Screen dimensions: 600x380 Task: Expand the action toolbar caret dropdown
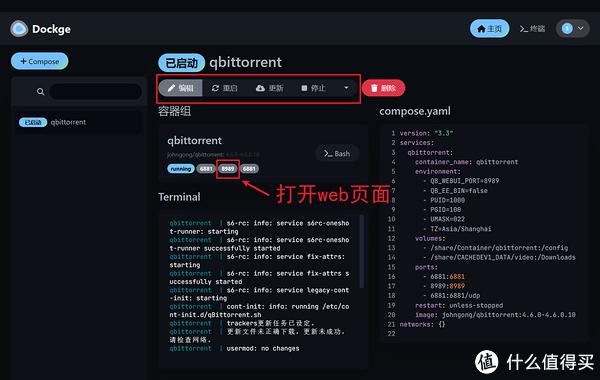click(x=346, y=88)
